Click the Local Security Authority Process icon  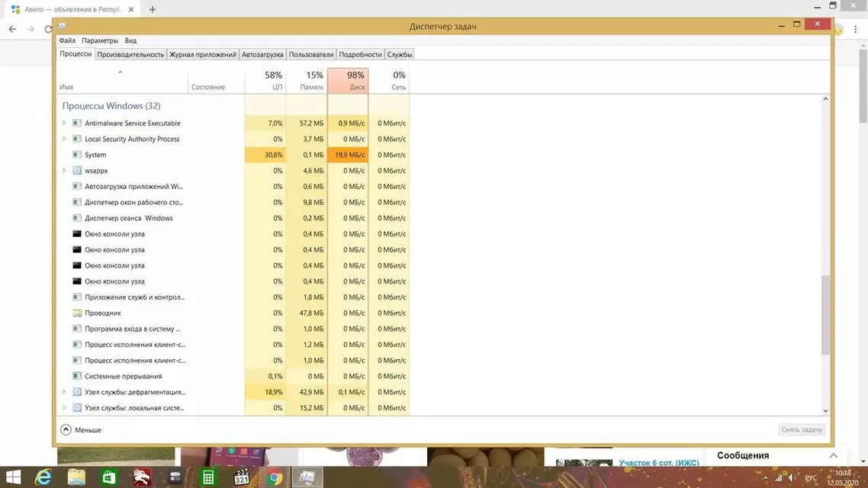tap(77, 139)
